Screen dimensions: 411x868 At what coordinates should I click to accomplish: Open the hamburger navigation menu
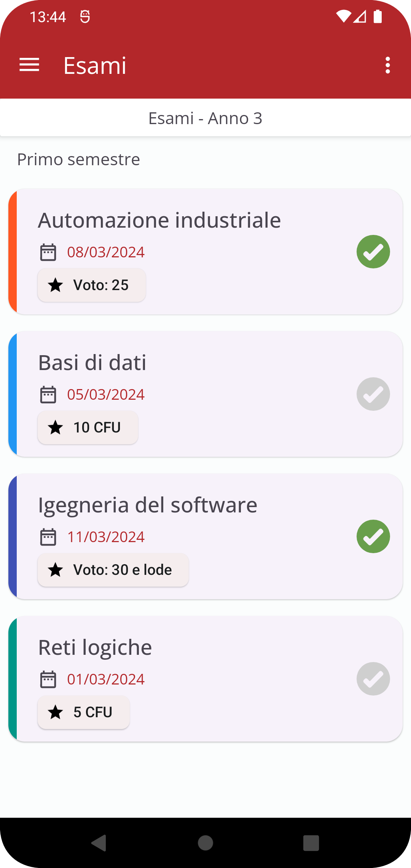pyautogui.click(x=29, y=65)
